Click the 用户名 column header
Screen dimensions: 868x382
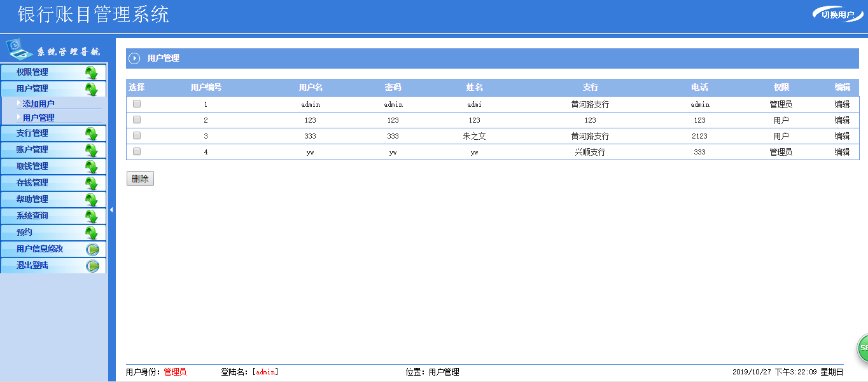311,87
